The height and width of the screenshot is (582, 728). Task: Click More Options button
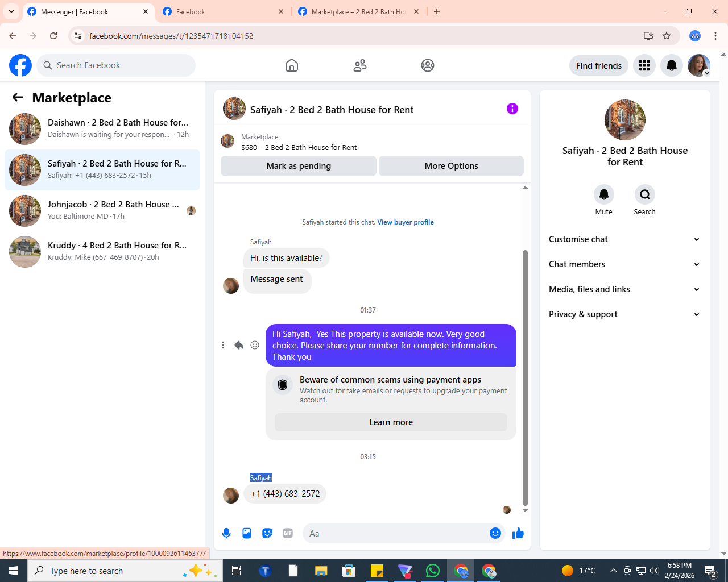tap(451, 166)
